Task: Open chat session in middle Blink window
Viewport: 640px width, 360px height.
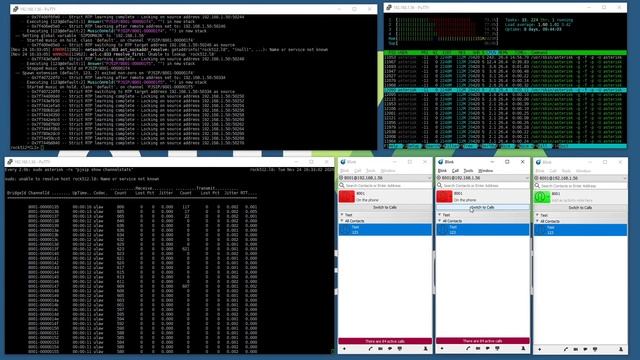Action: [x=487, y=349]
